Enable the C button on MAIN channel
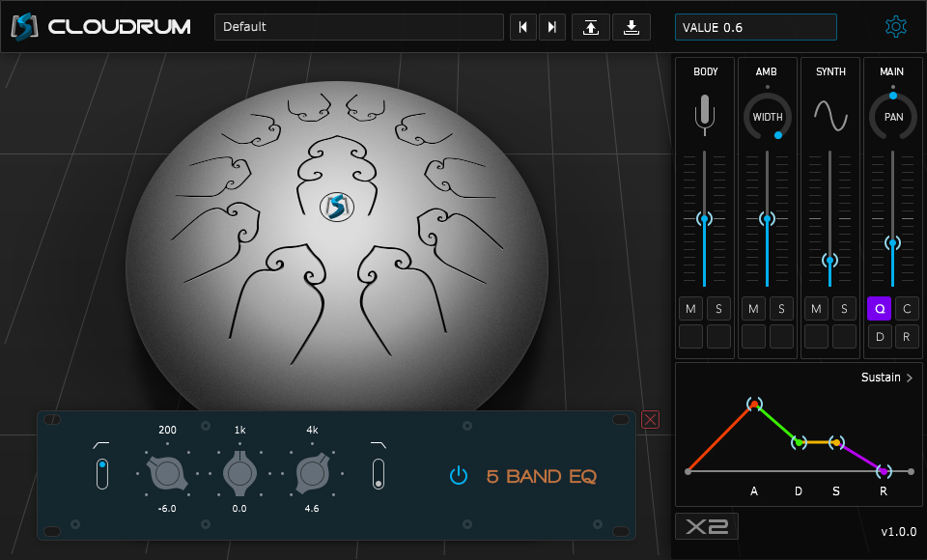This screenshot has height=560, width=927. [906, 308]
